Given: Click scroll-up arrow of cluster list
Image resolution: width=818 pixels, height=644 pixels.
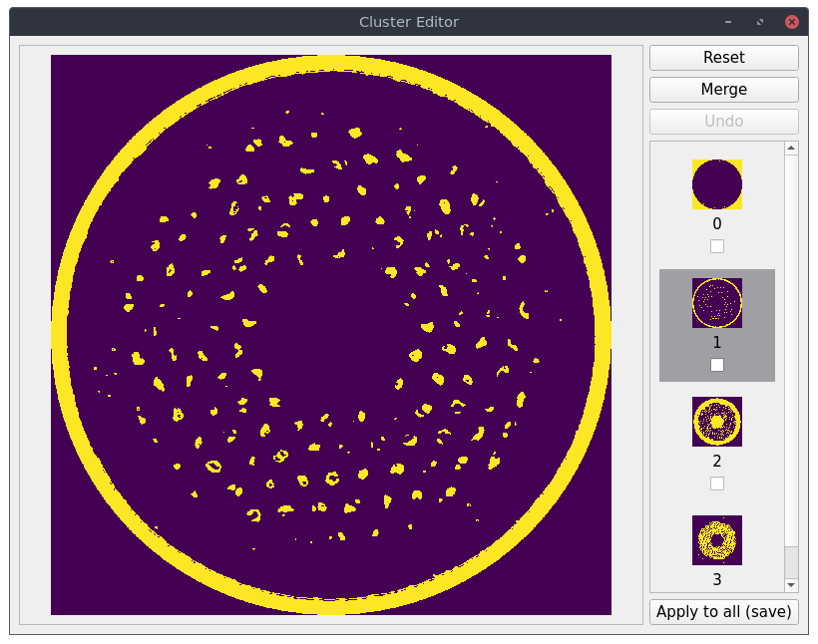Looking at the screenshot, I should (x=791, y=149).
